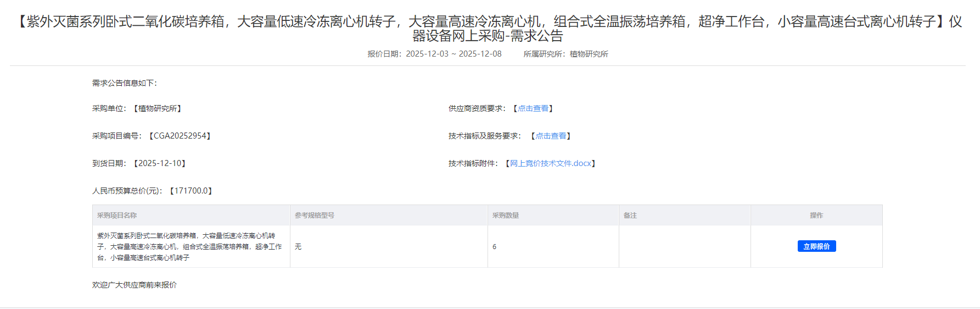
Task: Download 网上竞价技术文件.docx attachment
Action: tap(550, 163)
